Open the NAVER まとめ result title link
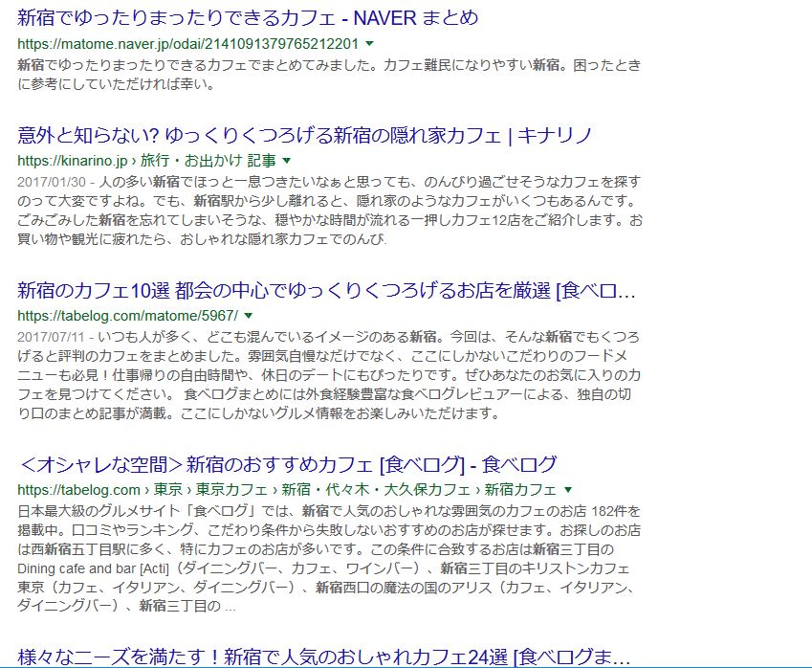 (248, 18)
